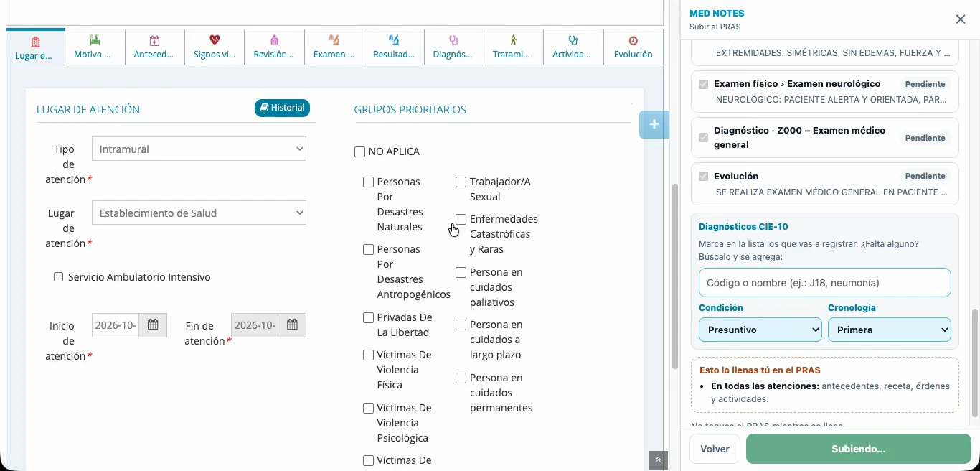Screen dimensions: 980x471
Task: Open calendar for Inicio de atención
Action: point(153,325)
